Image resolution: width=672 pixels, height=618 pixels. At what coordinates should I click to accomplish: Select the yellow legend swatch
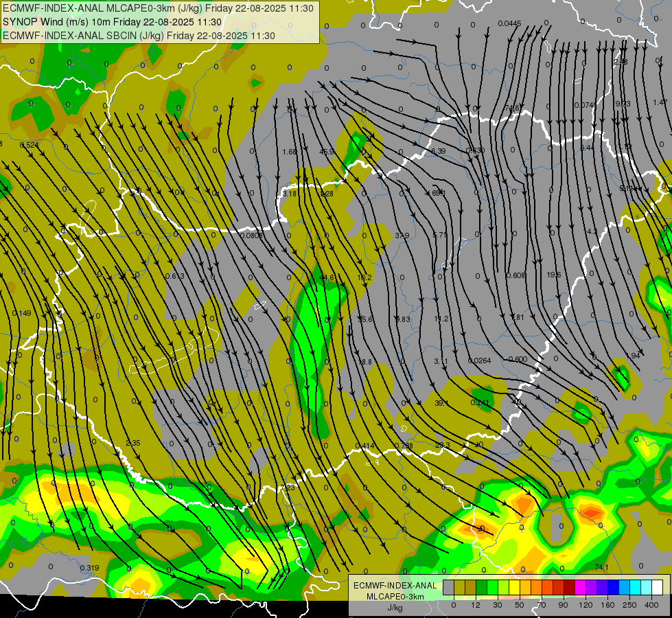point(514,587)
